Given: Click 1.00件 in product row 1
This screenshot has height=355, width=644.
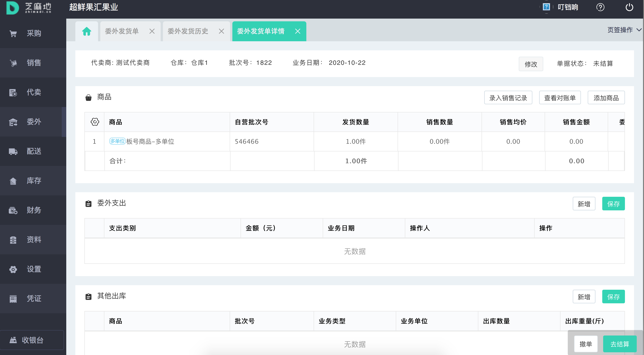Looking at the screenshot, I should [x=356, y=142].
